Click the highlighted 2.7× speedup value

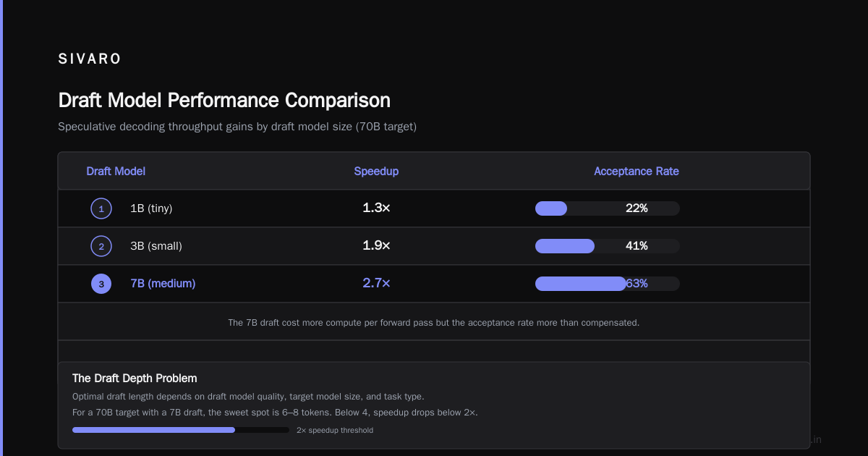pos(376,284)
